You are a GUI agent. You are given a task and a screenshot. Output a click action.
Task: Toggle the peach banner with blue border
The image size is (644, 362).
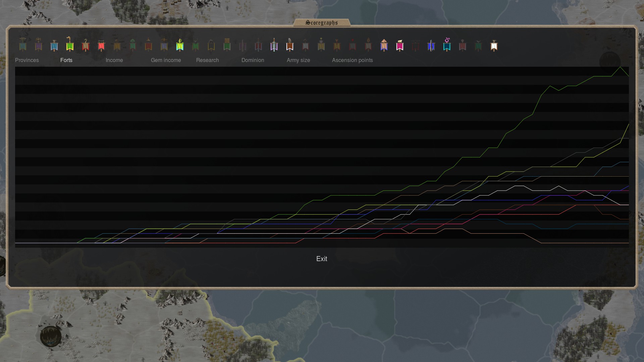tap(384, 45)
